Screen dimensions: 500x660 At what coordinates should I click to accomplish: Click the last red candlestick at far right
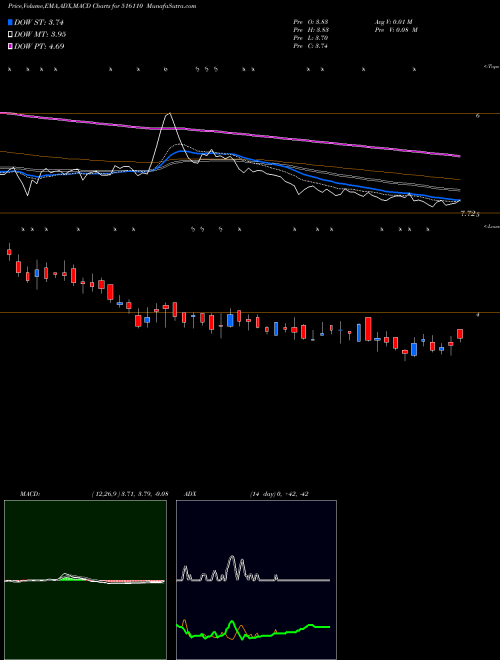click(460, 334)
